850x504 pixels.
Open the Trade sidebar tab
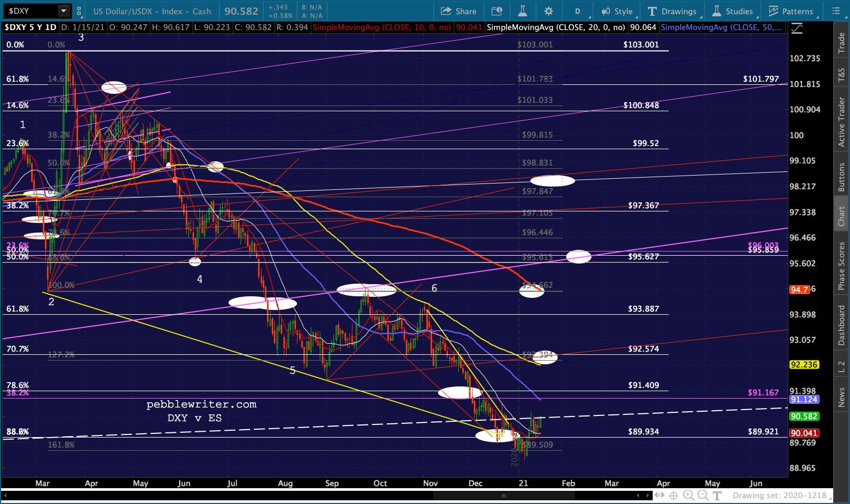coord(842,43)
